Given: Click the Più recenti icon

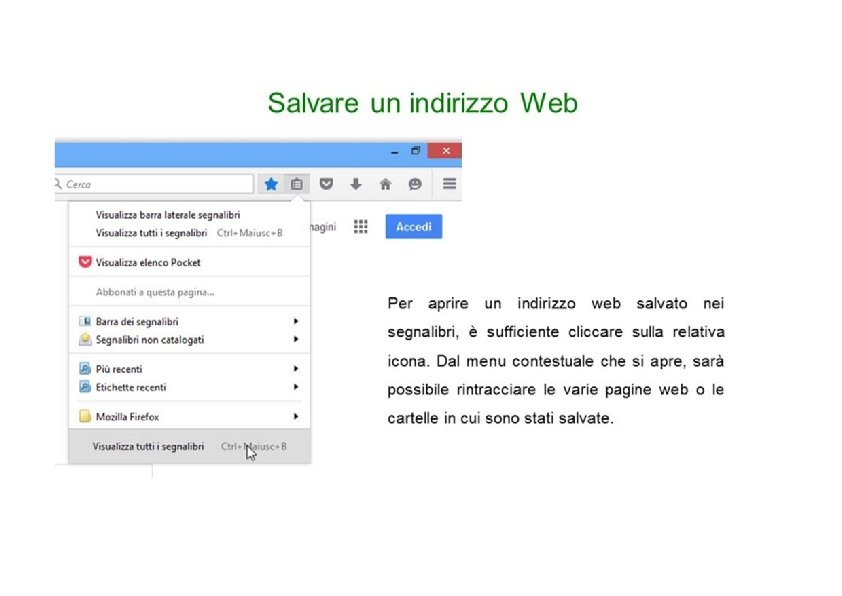Looking at the screenshot, I should pos(85,369).
